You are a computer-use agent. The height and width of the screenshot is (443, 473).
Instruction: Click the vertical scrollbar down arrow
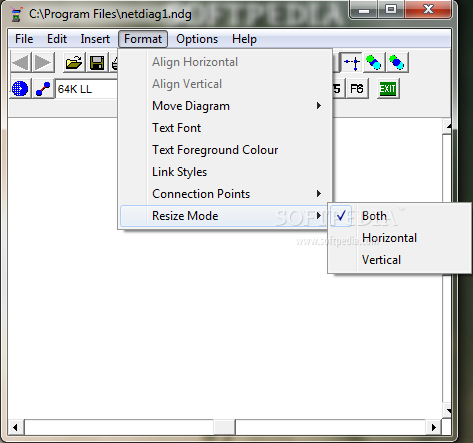[x=448, y=411]
